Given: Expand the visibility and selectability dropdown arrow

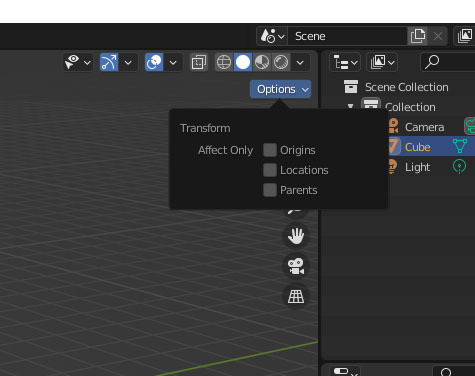Looking at the screenshot, I should (x=87, y=62).
